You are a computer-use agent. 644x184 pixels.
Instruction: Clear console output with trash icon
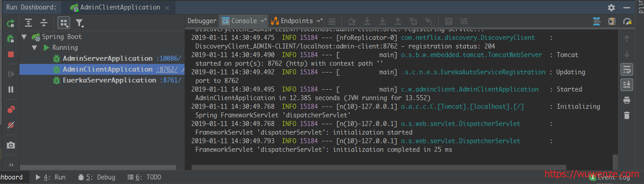[627, 115]
